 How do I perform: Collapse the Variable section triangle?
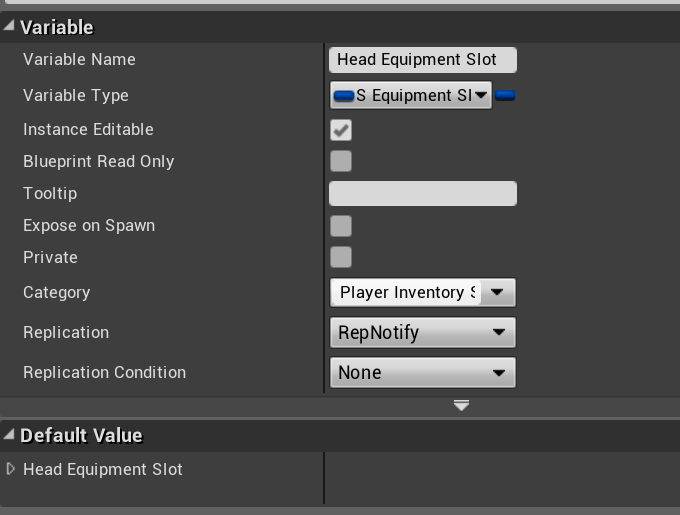pyautogui.click(x=9, y=27)
